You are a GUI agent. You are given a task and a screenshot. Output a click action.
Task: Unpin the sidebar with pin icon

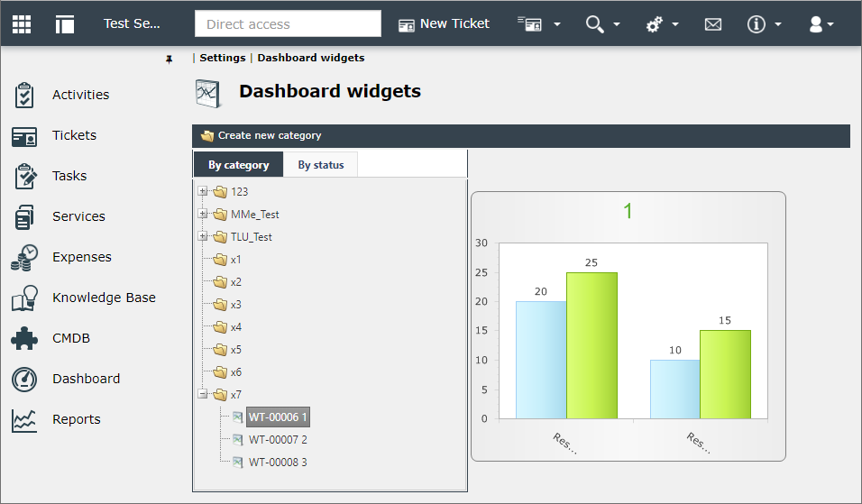coord(169,59)
